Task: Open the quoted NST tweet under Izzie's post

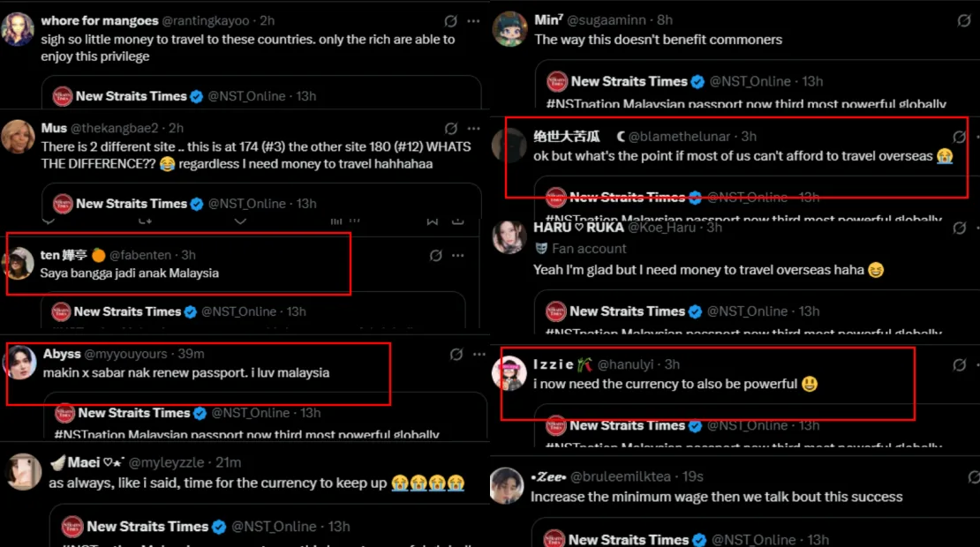Action: click(x=724, y=428)
